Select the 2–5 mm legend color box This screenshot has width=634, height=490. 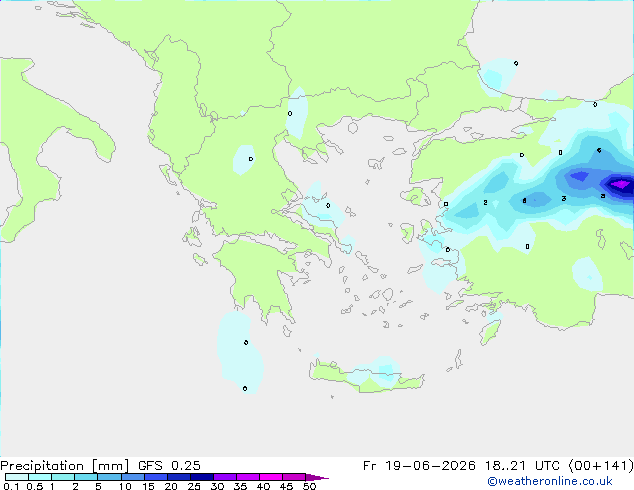(86, 477)
